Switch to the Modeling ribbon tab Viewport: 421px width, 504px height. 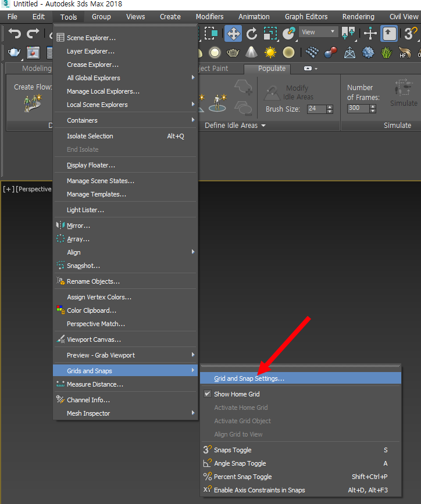[x=37, y=69]
